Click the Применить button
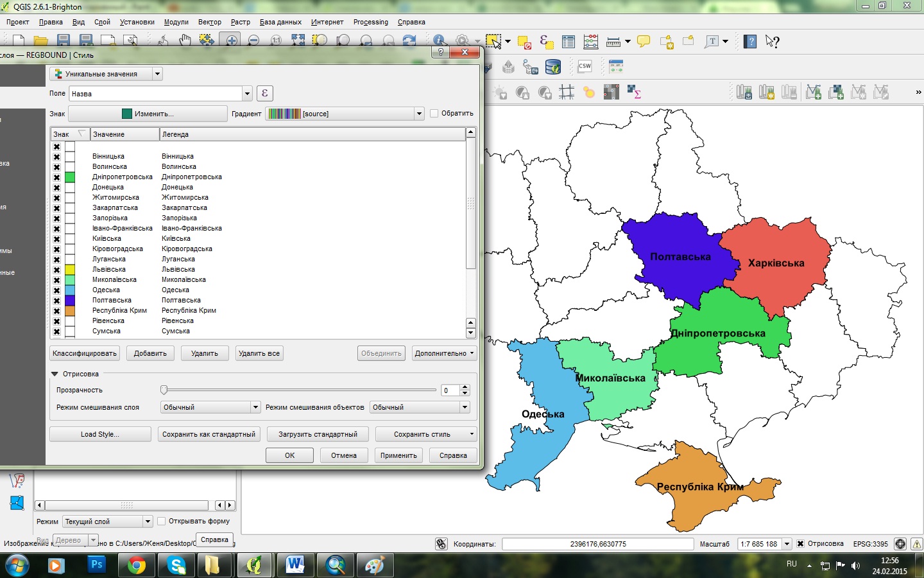Screen dimensions: 924x578 pos(398,455)
